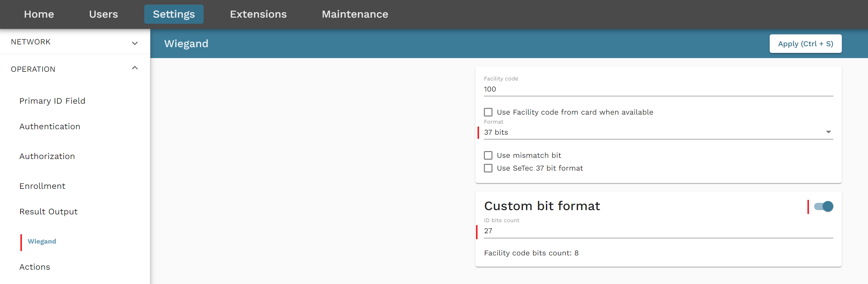Click the ID bits count input field

coord(658,231)
